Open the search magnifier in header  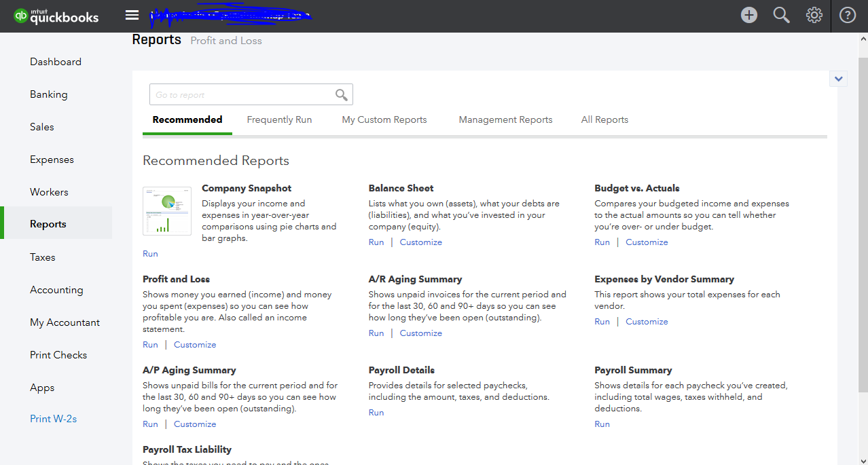coord(782,15)
